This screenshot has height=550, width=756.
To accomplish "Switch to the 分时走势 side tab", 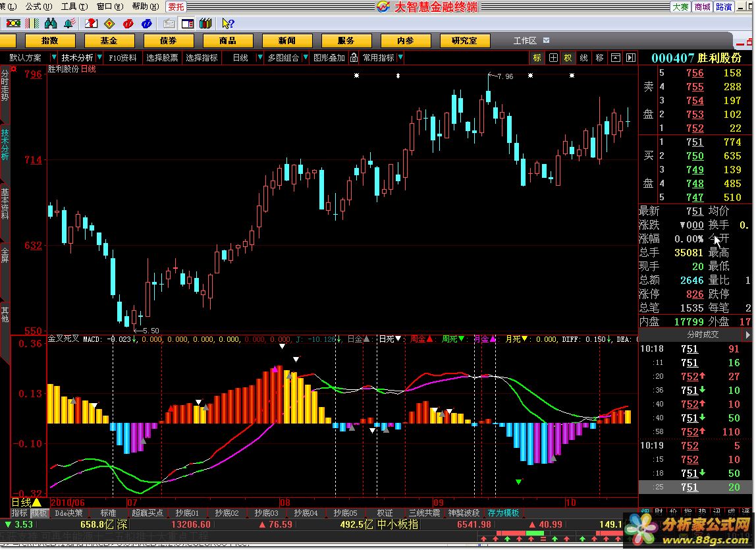I will coord(5,86).
